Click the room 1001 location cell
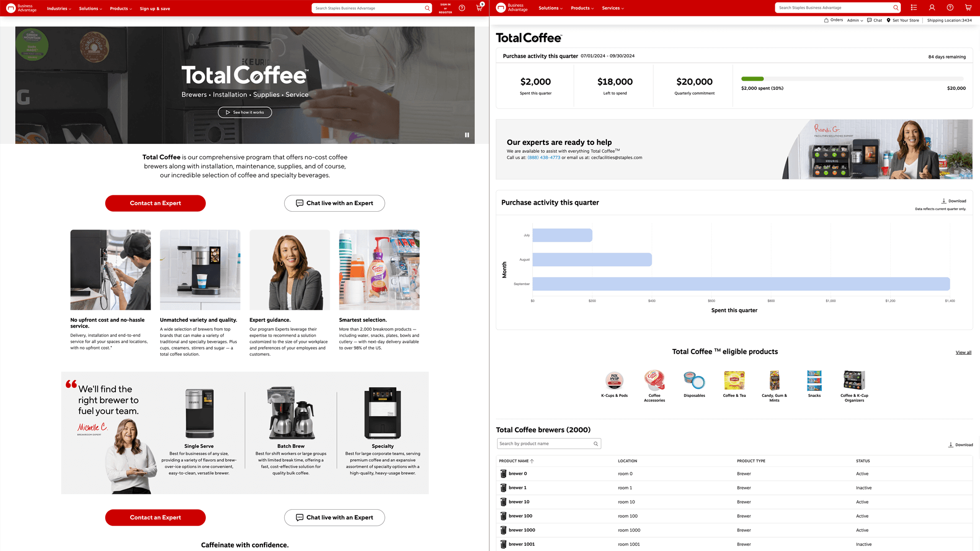This screenshot has height=551, width=980. coord(628,544)
